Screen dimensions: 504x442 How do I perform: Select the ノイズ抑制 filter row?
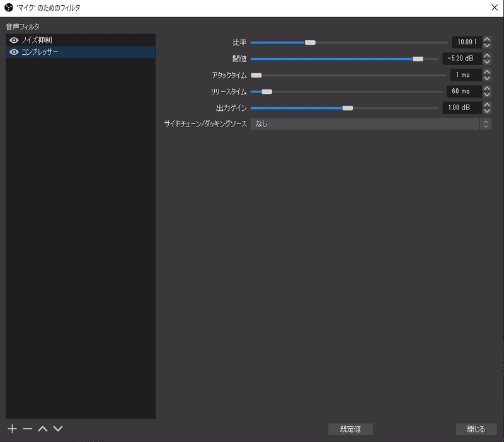[x=81, y=40]
